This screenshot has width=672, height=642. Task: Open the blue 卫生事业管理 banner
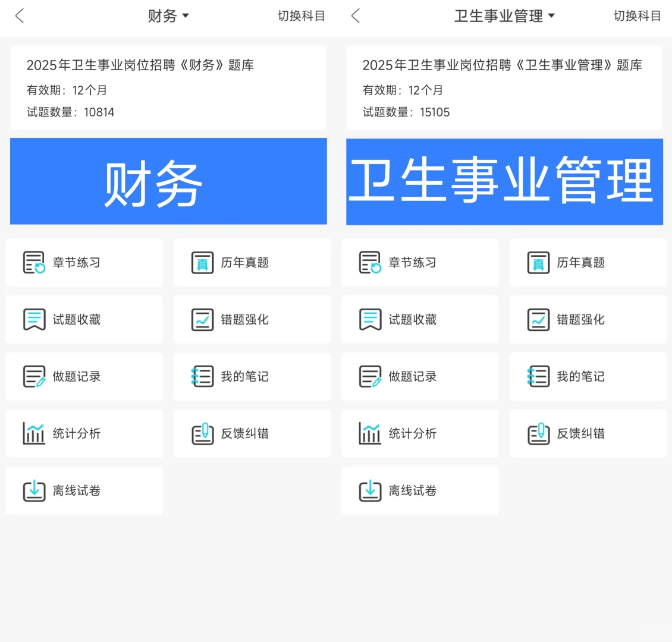[x=504, y=181]
